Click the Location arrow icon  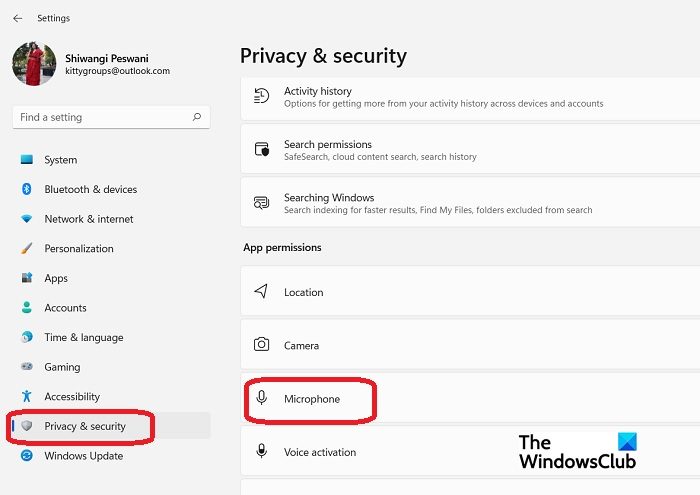point(261,291)
